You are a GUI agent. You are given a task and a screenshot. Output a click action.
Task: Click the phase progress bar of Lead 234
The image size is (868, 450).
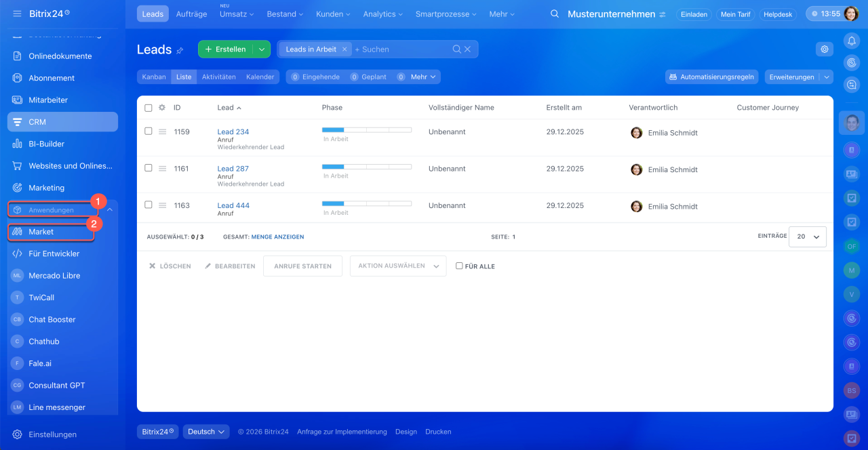coord(366,129)
